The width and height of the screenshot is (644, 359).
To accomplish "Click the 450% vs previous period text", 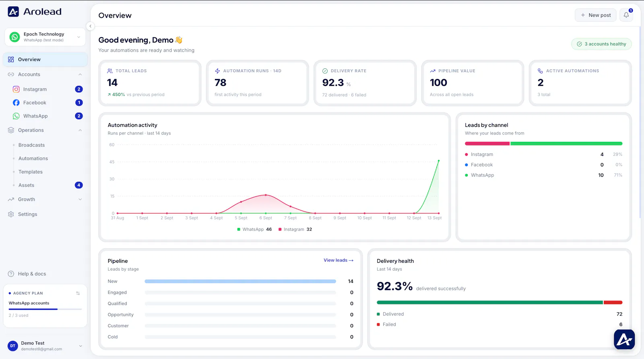I will click(136, 95).
